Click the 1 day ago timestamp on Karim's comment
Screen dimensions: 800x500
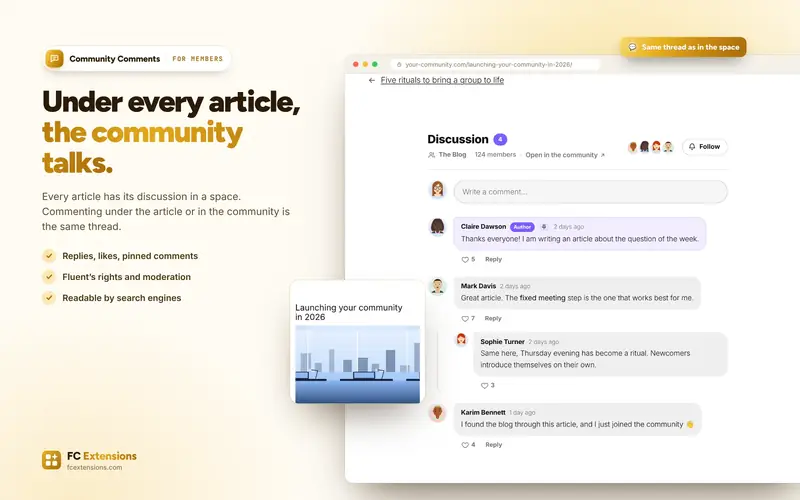pos(522,412)
